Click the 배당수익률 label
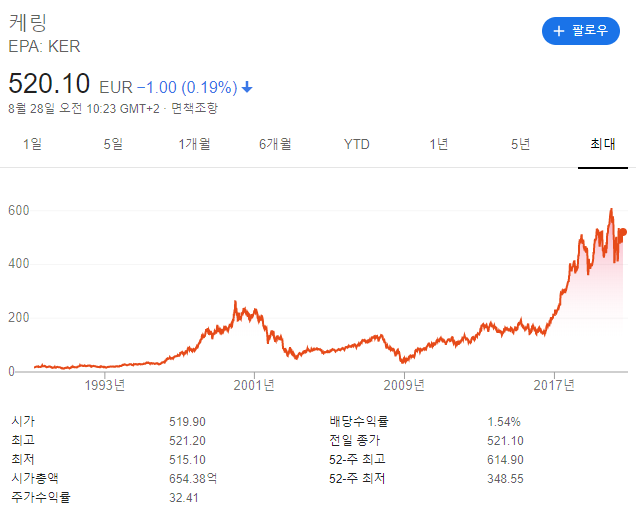Screen dimensions: 636x512 tap(359, 421)
